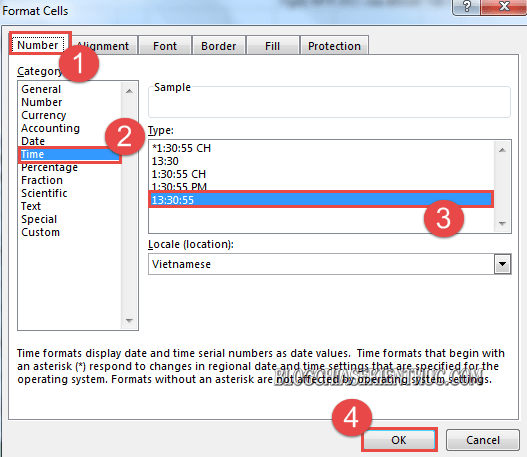Confirm with the OK button
The height and width of the screenshot is (457, 527).
click(399, 440)
